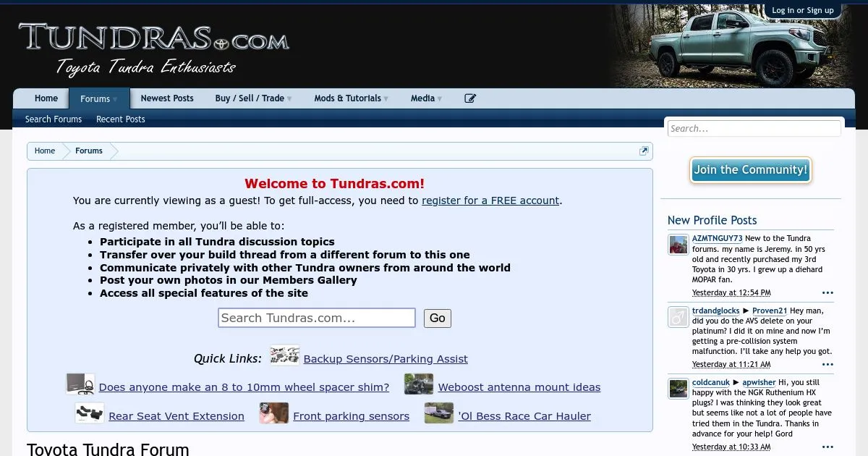Open options dots for trdandglocks post
Image resolution: width=868 pixels, height=456 pixels.
point(827,365)
